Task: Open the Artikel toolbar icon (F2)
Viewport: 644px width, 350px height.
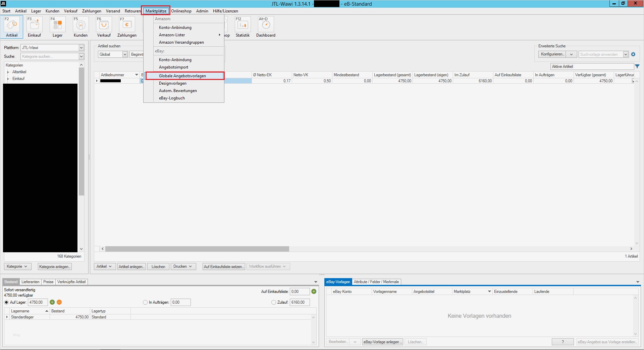Action: 12,27
